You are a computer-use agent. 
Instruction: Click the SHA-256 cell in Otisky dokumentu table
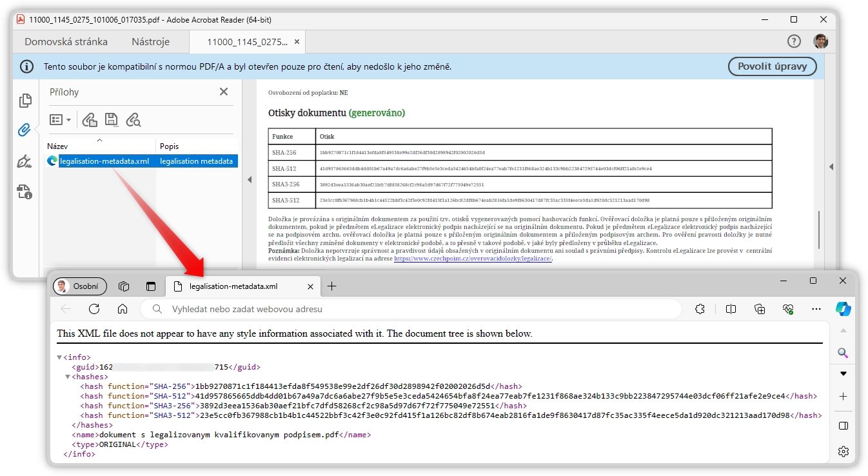coord(292,152)
